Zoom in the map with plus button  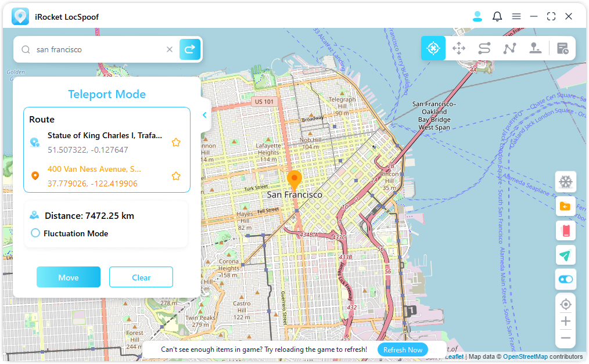click(x=565, y=321)
